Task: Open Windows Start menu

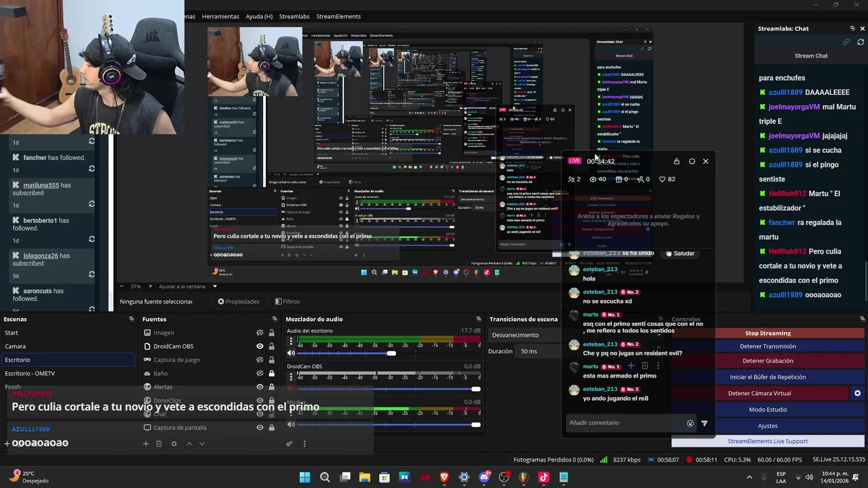Action: (x=304, y=477)
